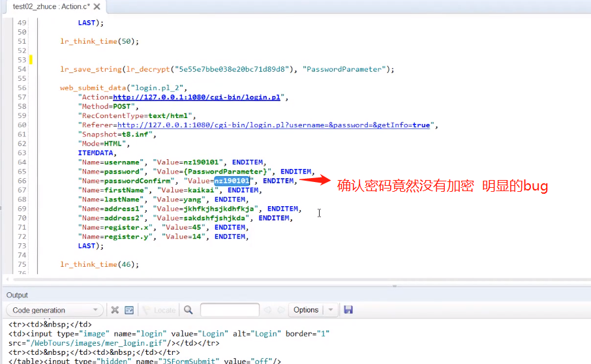Click the JSFormSubmit text in Output

(x=189, y=361)
